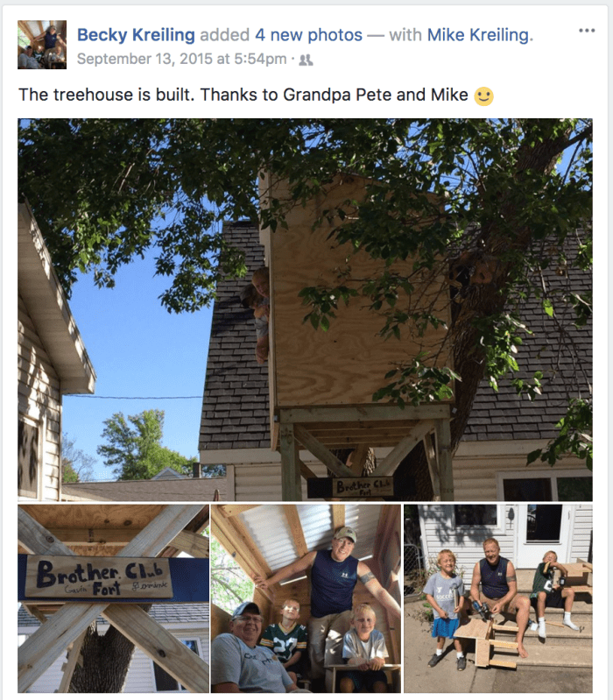Click the word 'added' in post header
Image resolution: width=613 pixels, height=700 pixels.
(x=224, y=35)
